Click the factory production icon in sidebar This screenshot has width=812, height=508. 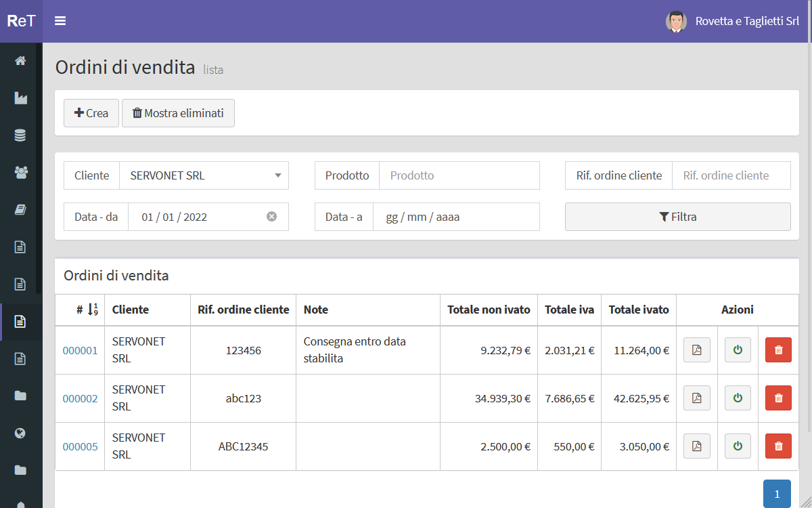tap(20, 98)
